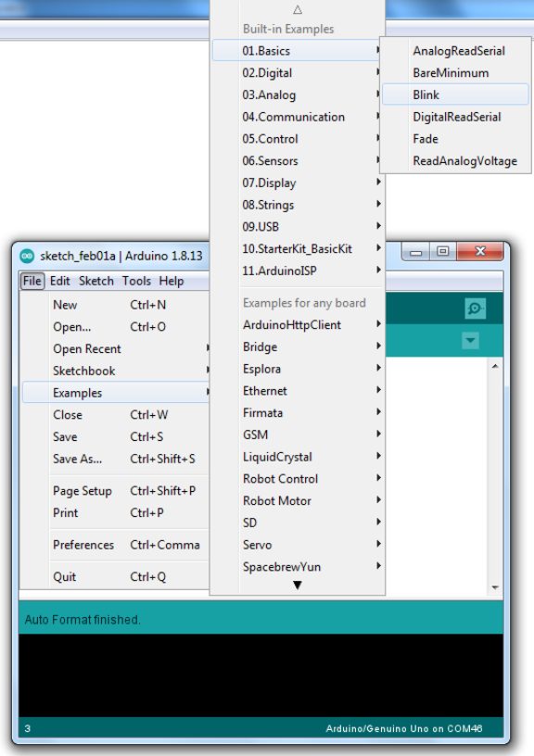Expand SpacebrewYun library examples

click(296, 566)
